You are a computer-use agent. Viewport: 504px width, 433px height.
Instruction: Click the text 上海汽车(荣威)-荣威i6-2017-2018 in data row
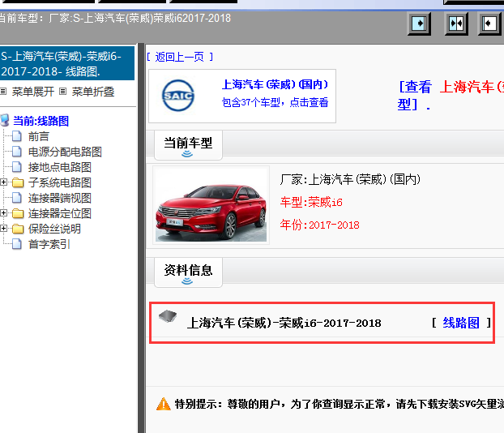(x=284, y=323)
